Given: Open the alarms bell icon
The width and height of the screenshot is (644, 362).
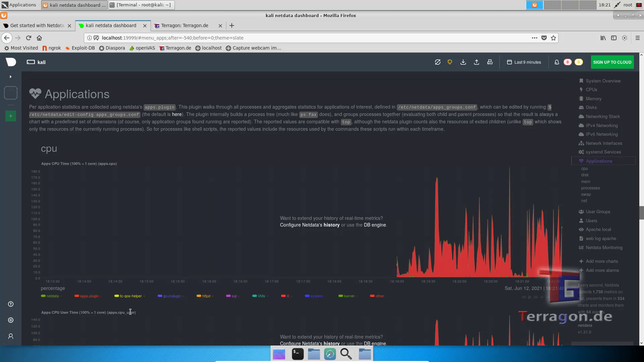Looking at the screenshot, I should pos(556,62).
